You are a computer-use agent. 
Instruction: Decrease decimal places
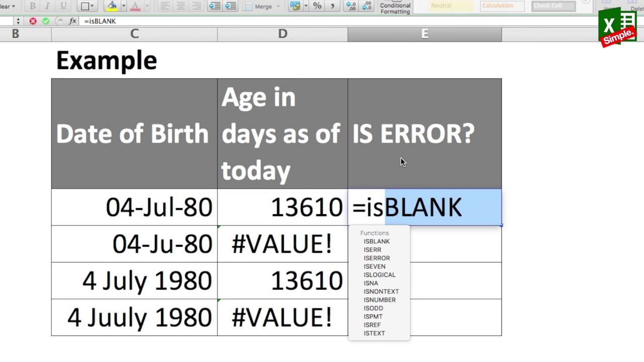pos(367,6)
